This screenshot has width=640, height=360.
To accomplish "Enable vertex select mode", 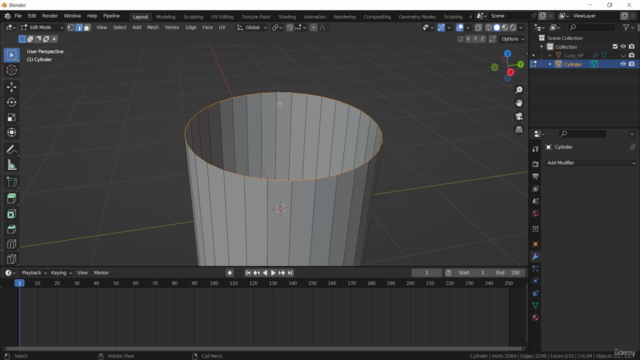I will tap(71, 27).
